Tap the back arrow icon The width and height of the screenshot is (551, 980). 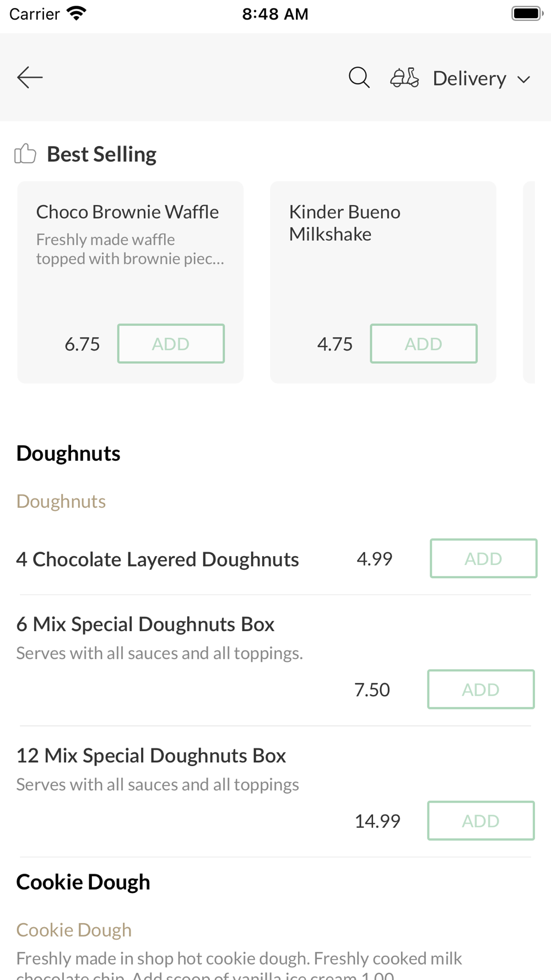tap(30, 78)
